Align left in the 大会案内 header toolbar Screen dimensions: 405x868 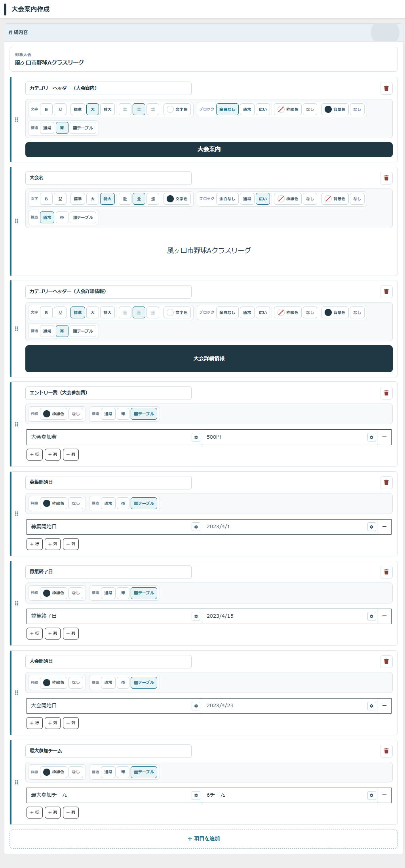(x=125, y=109)
